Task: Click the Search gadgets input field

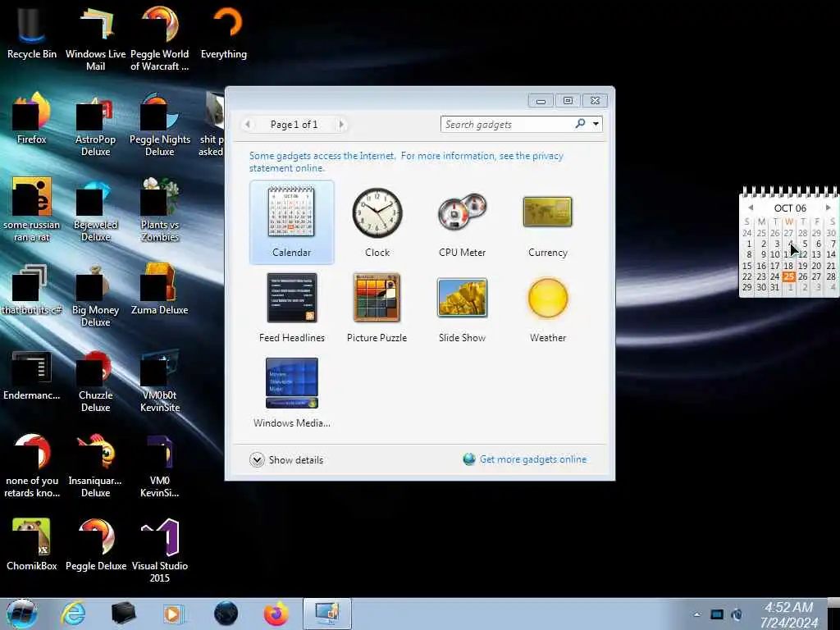Action: point(507,125)
